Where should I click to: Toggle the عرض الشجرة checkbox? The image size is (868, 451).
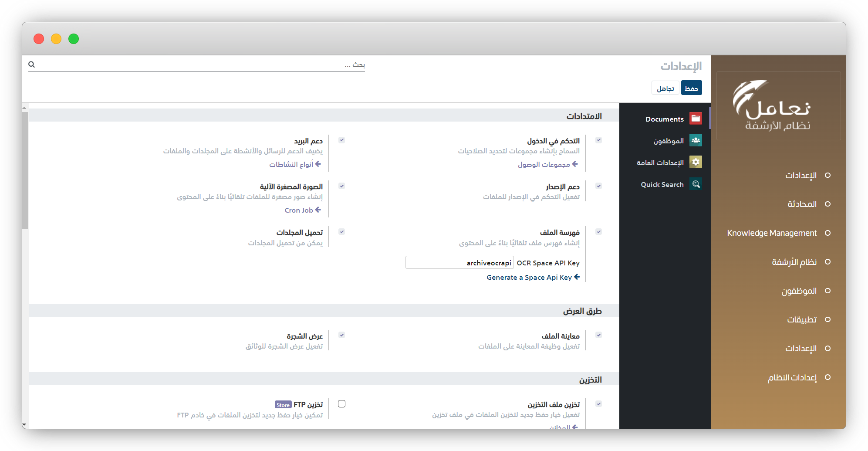tap(342, 335)
